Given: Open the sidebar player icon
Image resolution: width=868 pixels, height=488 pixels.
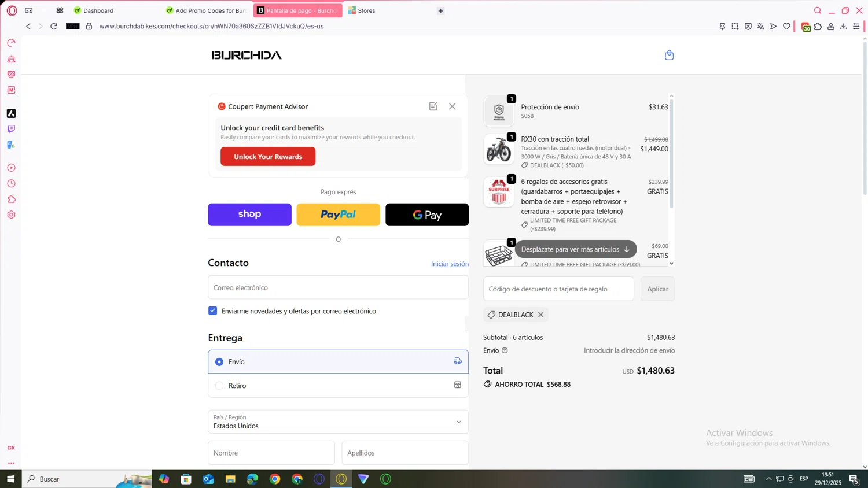Looking at the screenshot, I should point(11,168).
